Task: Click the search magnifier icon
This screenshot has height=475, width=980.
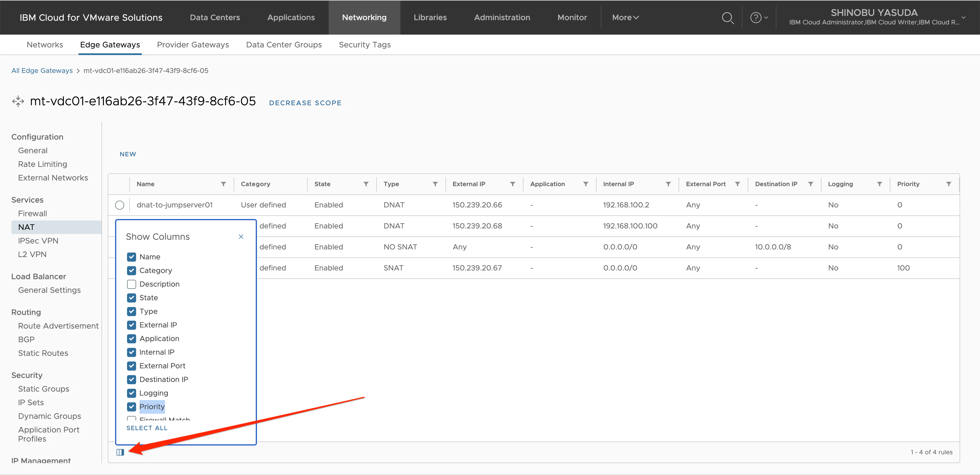Action: point(727,18)
